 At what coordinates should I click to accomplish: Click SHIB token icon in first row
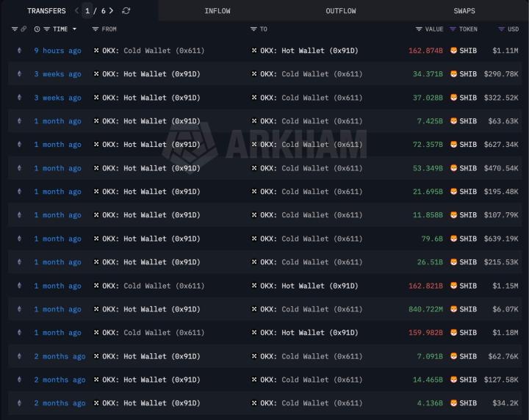[x=453, y=51]
